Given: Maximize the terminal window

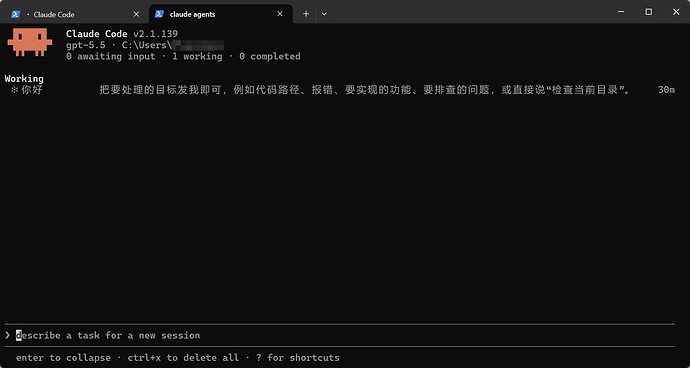Looking at the screenshot, I should (648, 12).
